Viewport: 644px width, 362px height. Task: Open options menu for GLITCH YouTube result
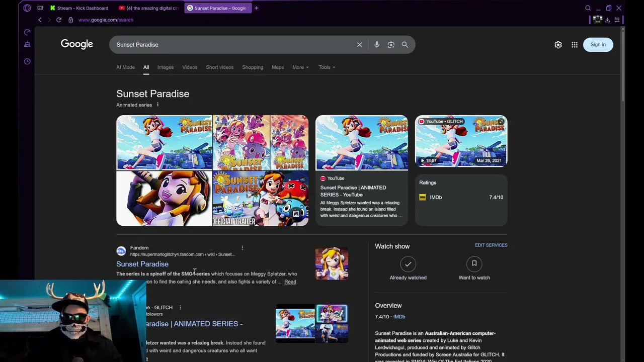(x=180, y=307)
